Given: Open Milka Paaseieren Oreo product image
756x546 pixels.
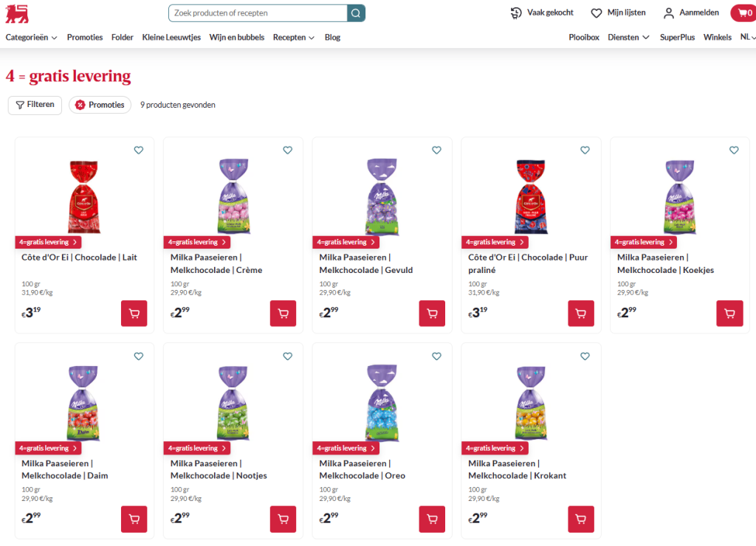Looking at the screenshot, I should [382, 402].
